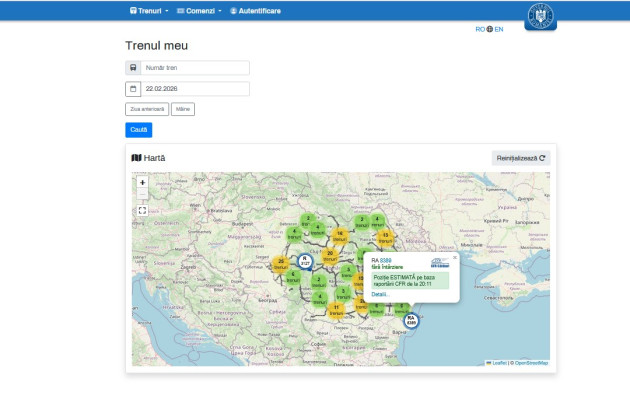Open the 8389 train number link in popup
This screenshot has width=630, height=396.
click(386, 261)
